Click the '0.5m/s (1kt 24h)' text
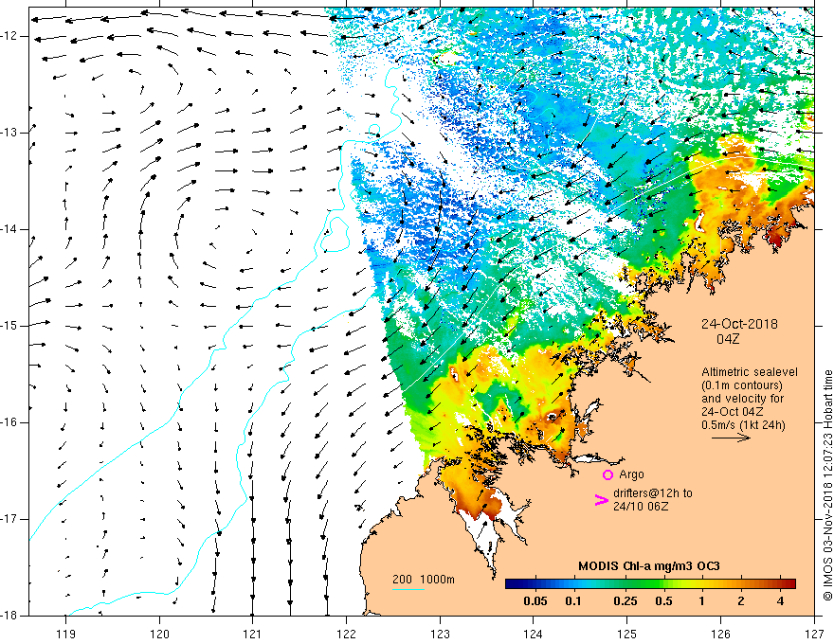Image resolution: width=834 pixels, height=644 pixels. coord(743,425)
